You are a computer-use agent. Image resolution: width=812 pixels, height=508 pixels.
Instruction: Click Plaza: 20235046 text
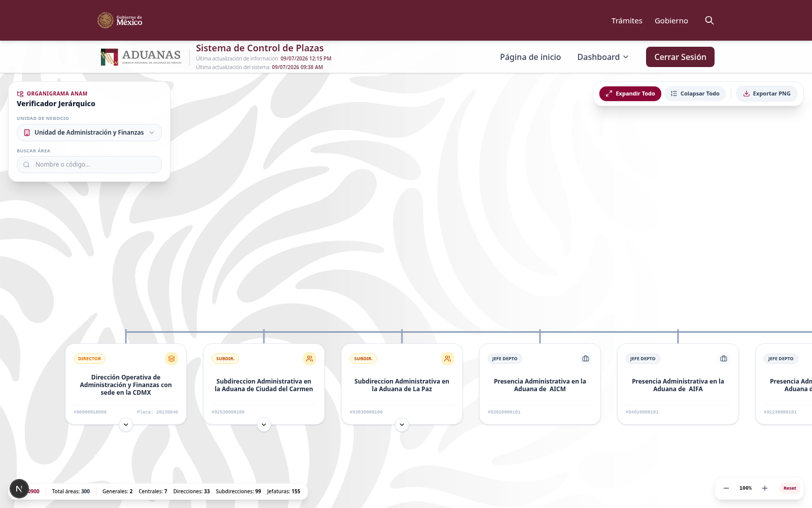coord(157,412)
